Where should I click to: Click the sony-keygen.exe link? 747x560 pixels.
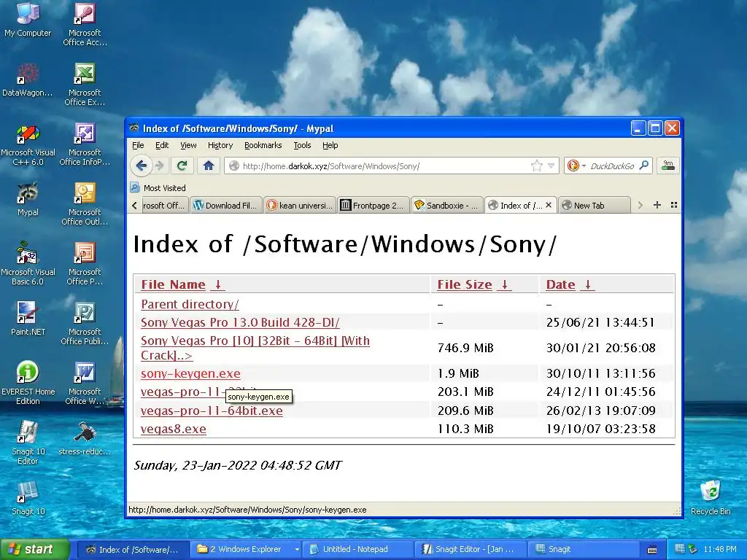coord(190,373)
